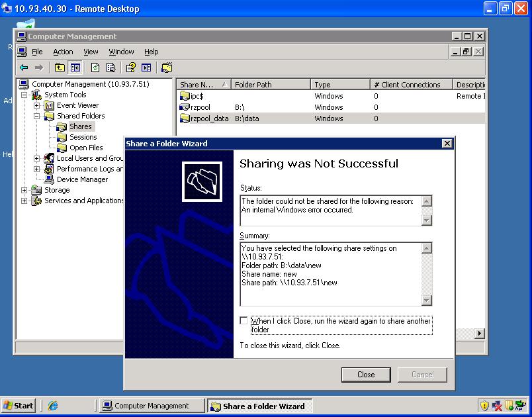Expand the Storage tree node
The height and width of the screenshot is (417, 532).
pos(24,190)
